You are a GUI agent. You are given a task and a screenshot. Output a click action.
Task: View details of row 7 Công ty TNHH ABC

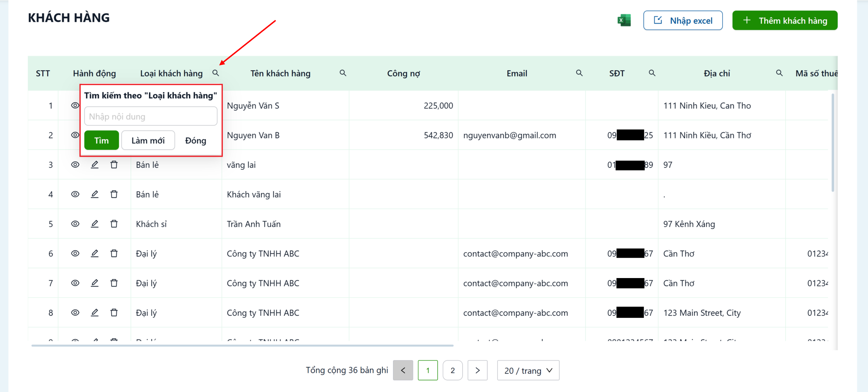(75, 283)
